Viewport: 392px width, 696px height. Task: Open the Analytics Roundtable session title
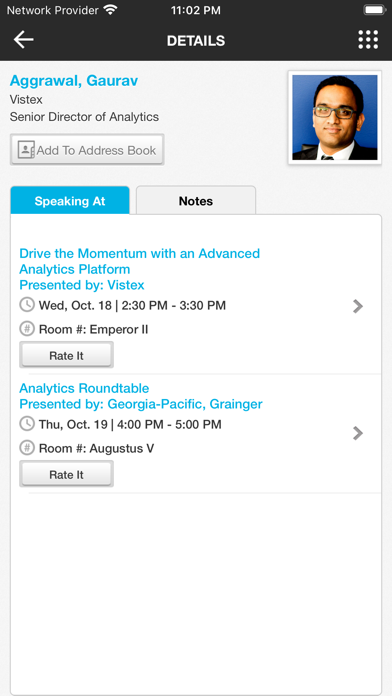coord(84,388)
